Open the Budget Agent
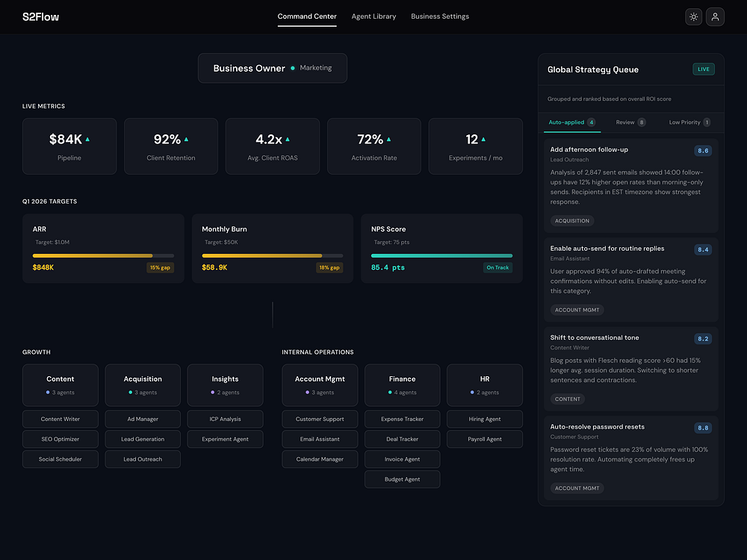The width and height of the screenshot is (747, 560). tap(402, 479)
